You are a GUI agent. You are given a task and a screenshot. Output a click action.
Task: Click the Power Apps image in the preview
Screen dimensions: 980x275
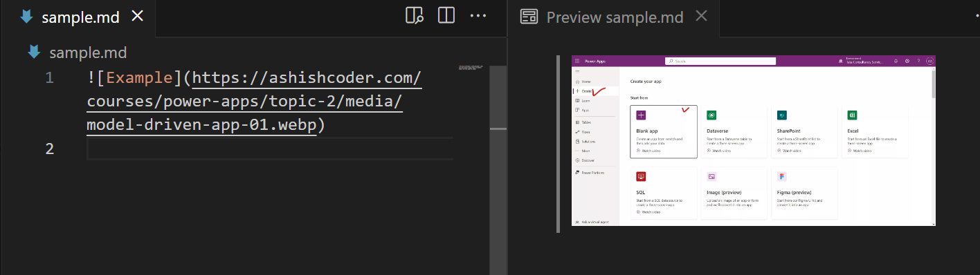[753, 140]
